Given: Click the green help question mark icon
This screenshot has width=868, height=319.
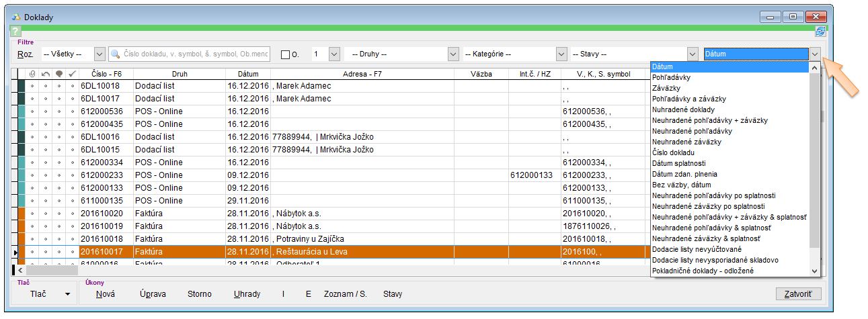Looking at the screenshot, I should 16,32.
